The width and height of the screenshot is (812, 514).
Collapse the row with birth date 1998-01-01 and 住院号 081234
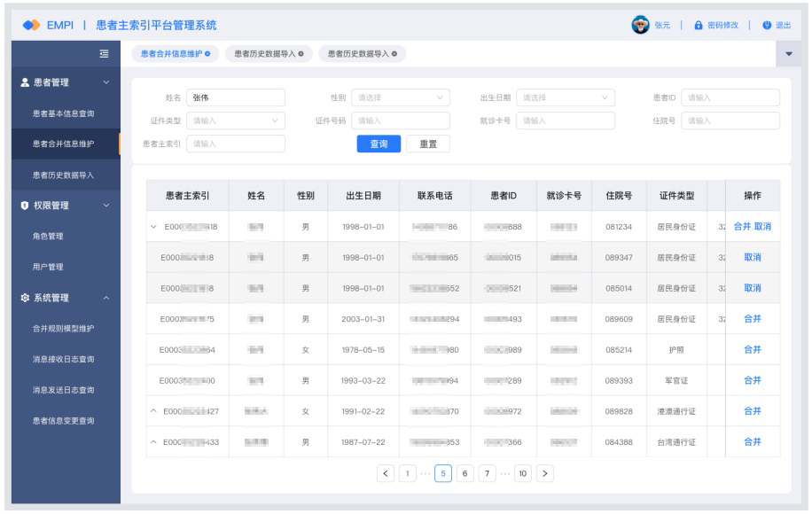click(x=153, y=227)
